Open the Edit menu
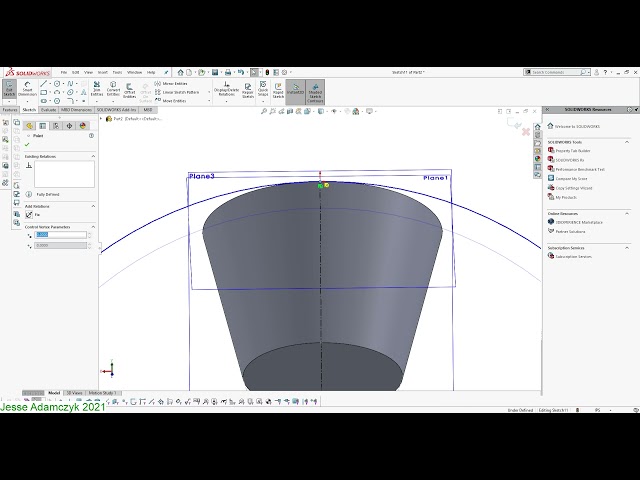Image resolution: width=640 pixels, height=480 pixels. pyautogui.click(x=76, y=72)
